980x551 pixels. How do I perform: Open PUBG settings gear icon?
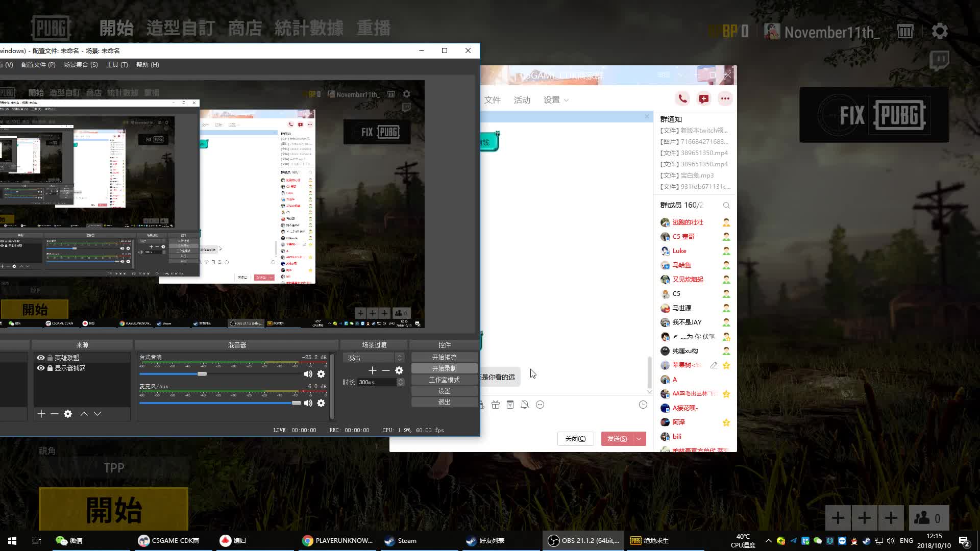(x=940, y=31)
